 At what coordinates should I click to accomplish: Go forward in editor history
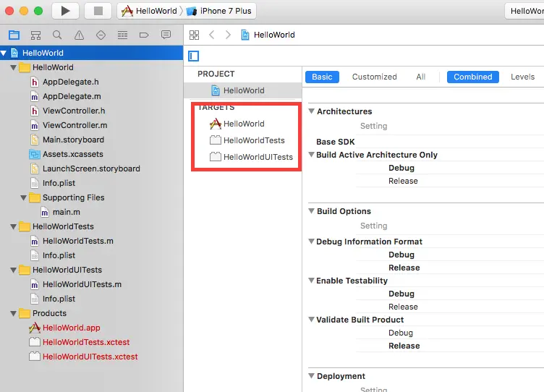tap(228, 35)
